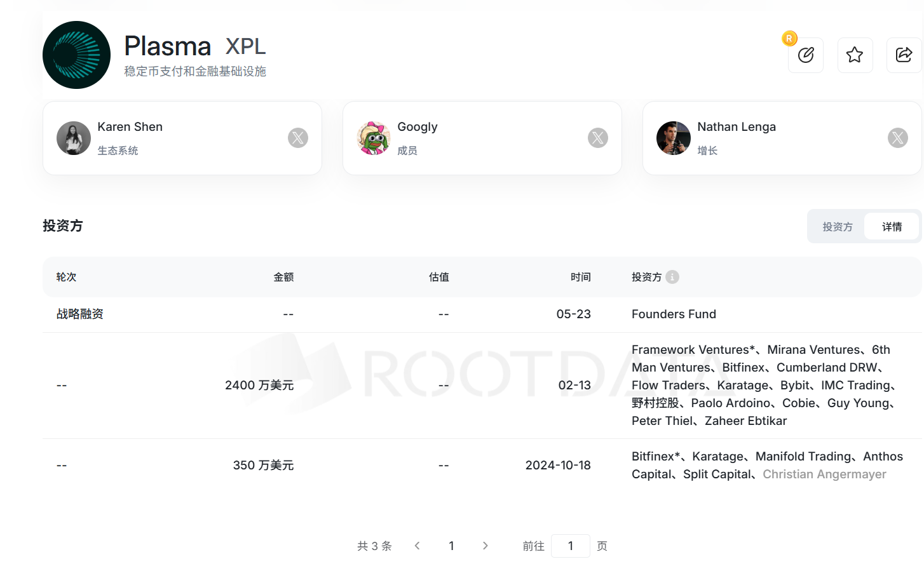Viewport: 924px width, 578px height.
Task: Open Framework Ventures investor link
Action: coord(693,349)
